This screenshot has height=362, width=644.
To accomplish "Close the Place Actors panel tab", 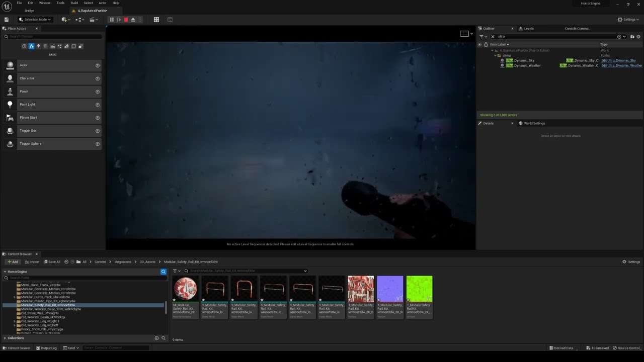I will point(36,29).
